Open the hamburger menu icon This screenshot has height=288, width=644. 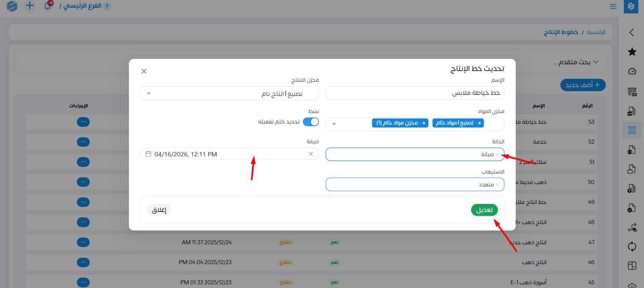tap(613, 7)
